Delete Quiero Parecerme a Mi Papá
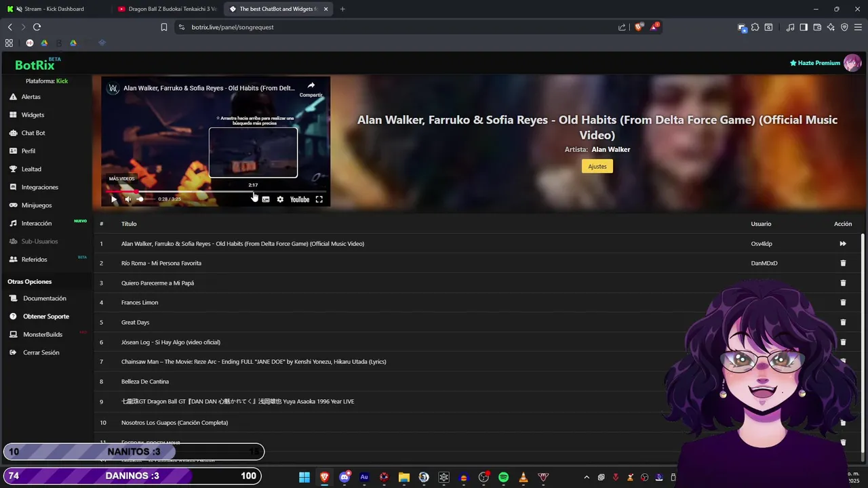Screen dimensions: 868x488 point(843,283)
